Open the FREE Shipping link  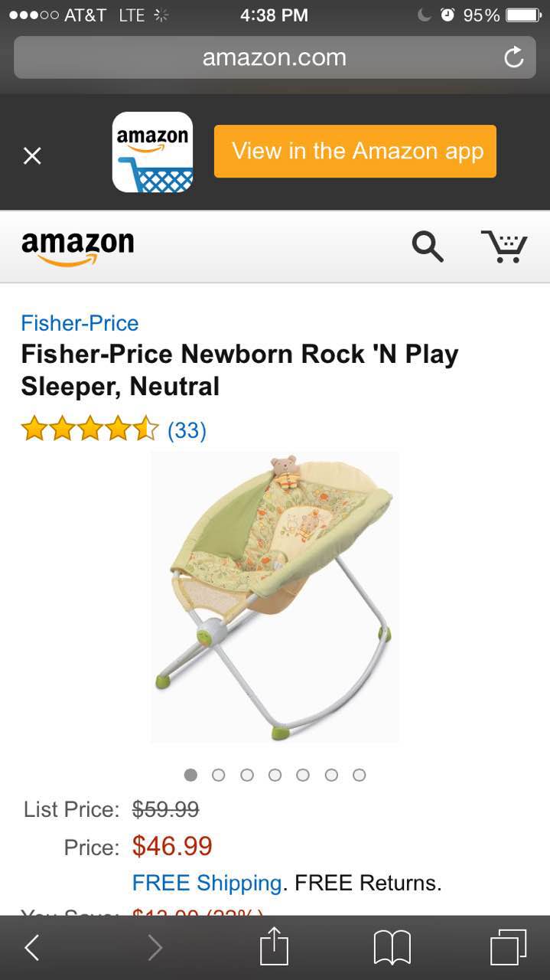(207, 883)
